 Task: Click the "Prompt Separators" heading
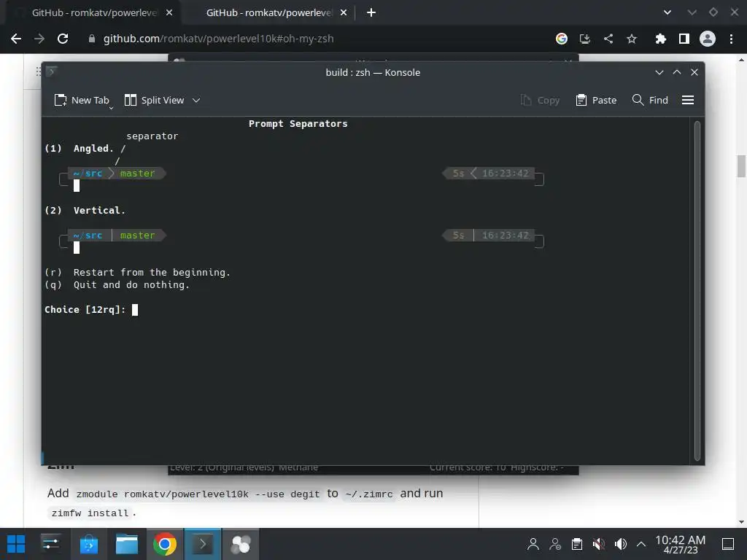click(x=298, y=124)
